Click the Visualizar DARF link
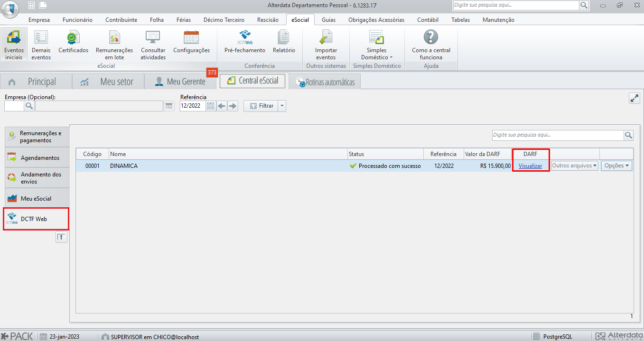 (530, 166)
